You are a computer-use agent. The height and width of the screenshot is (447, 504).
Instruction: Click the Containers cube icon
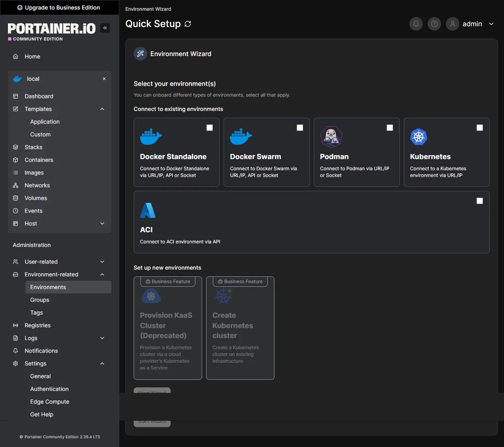(16, 160)
